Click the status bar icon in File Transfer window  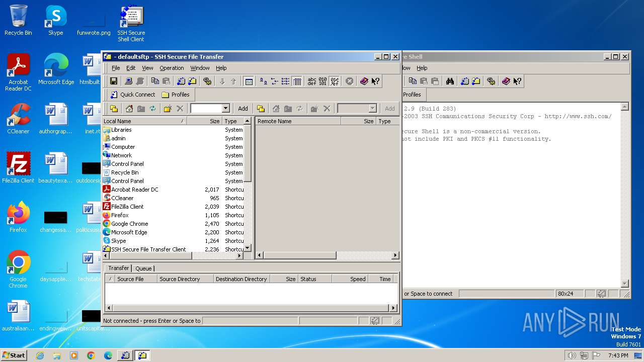click(375, 321)
